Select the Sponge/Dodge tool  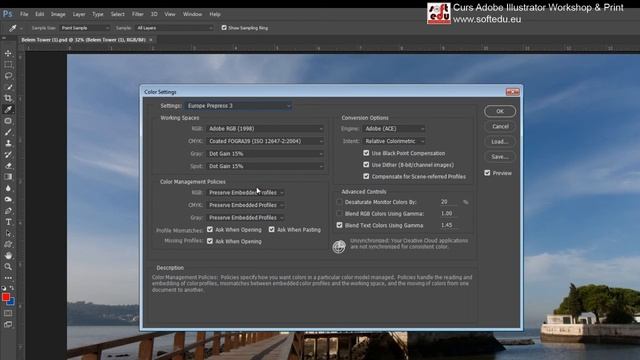8,200
